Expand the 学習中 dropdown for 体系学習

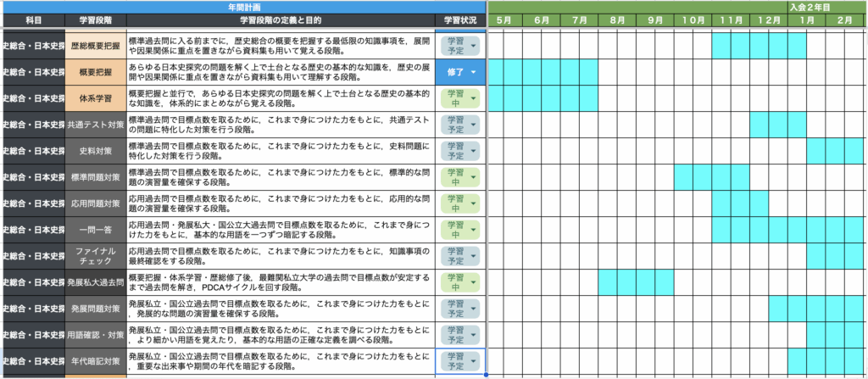click(x=472, y=98)
